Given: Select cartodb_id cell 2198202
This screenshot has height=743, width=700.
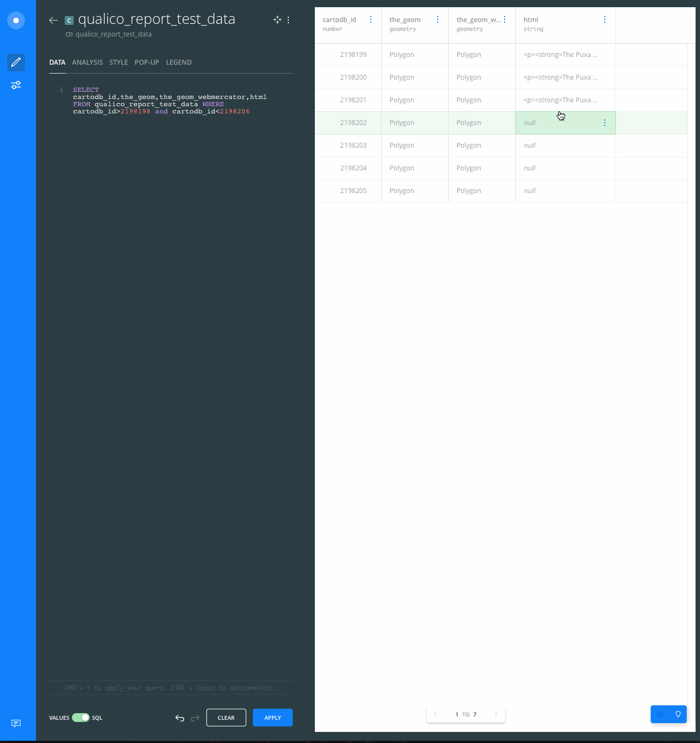Looking at the screenshot, I should pos(348,123).
